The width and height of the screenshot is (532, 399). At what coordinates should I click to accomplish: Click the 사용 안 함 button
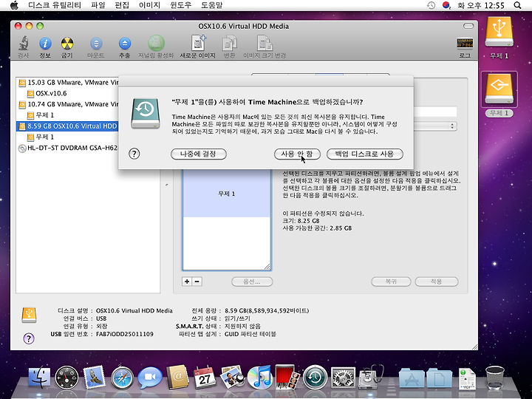pos(297,154)
